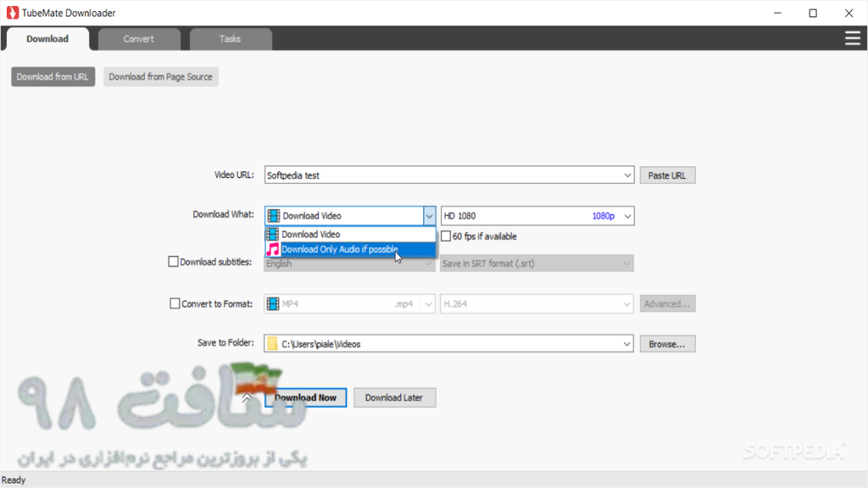Image resolution: width=868 pixels, height=488 pixels.
Task: Switch to the Convert tab
Action: tap(139, 39)
